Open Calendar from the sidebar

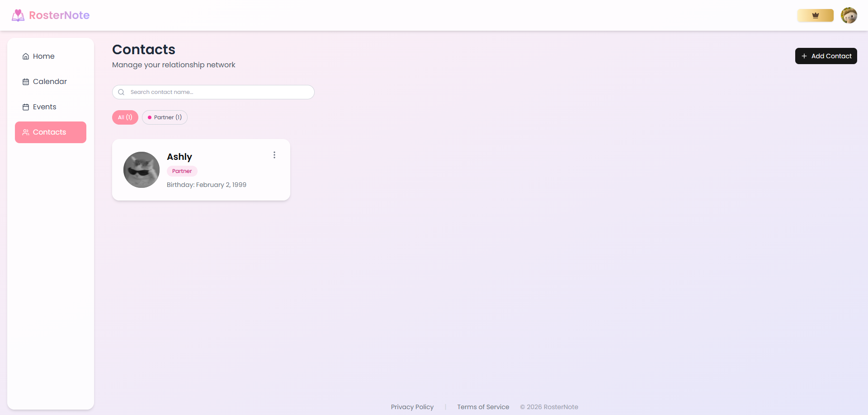[51, 82]
